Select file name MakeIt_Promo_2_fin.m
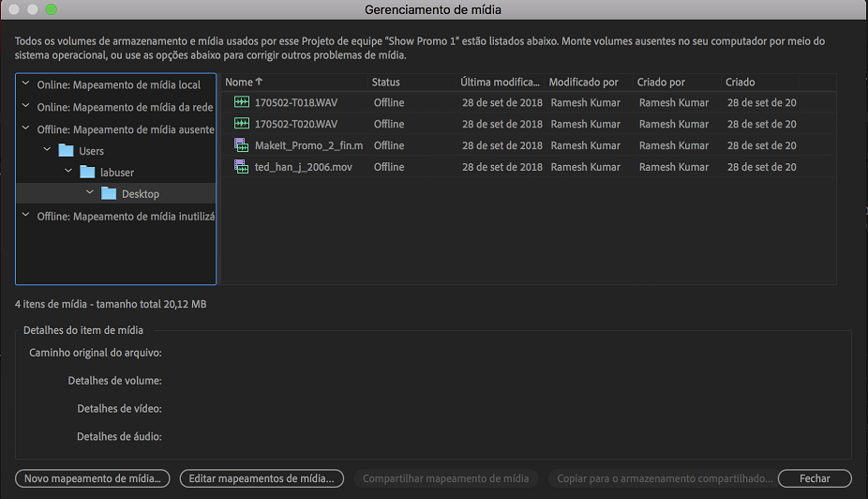The height and width of the screenshot is (499, 868). [309, 145]
